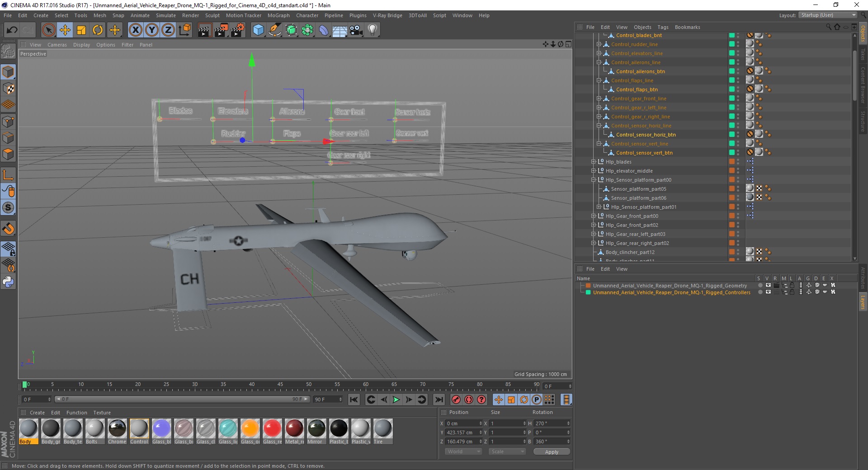Click Object Manager search icon
The height and width of the screenshot is (470, 868).
point(829,27)
